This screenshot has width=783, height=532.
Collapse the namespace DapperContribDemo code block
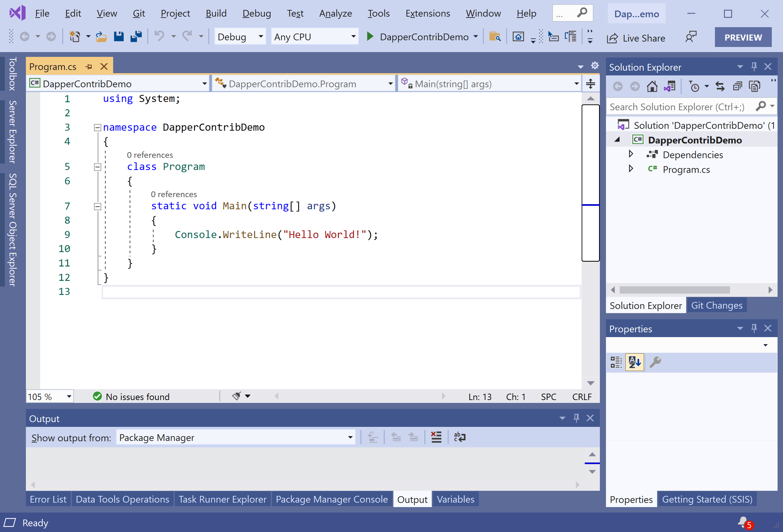pos(97,127)
